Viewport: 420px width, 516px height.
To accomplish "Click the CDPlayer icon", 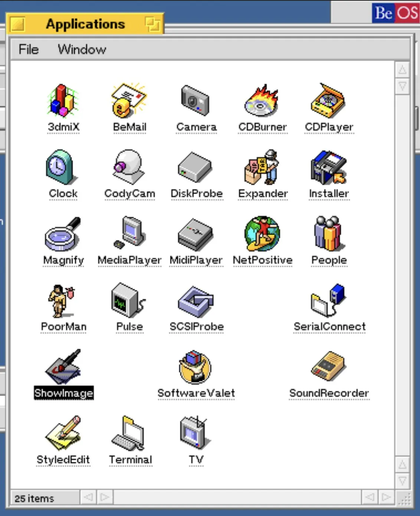I will coord(329,101).
